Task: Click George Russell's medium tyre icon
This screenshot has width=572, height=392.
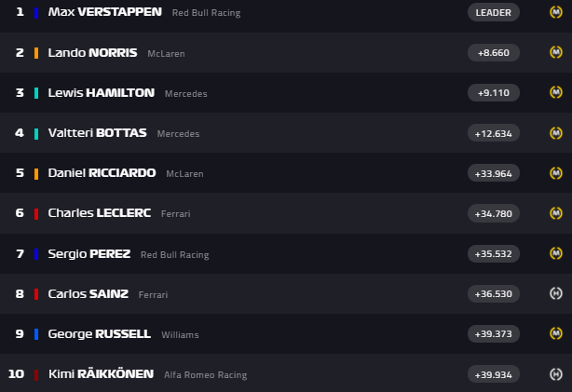Action: (556, 333)
